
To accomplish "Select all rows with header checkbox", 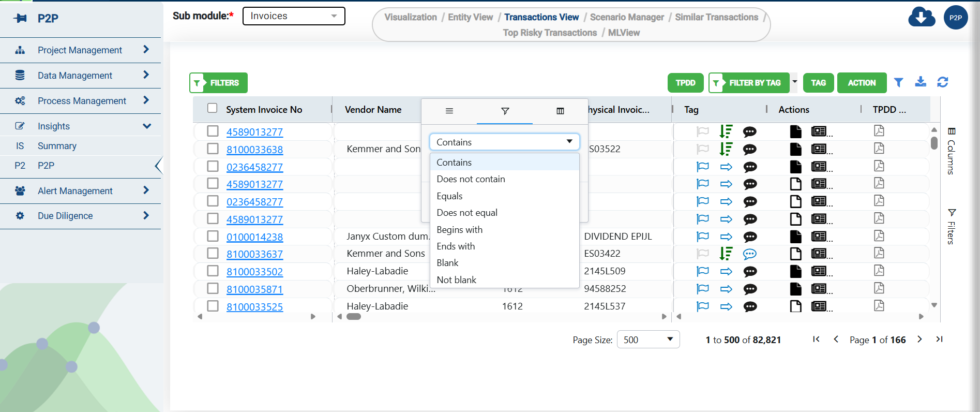I will [212, 108].
